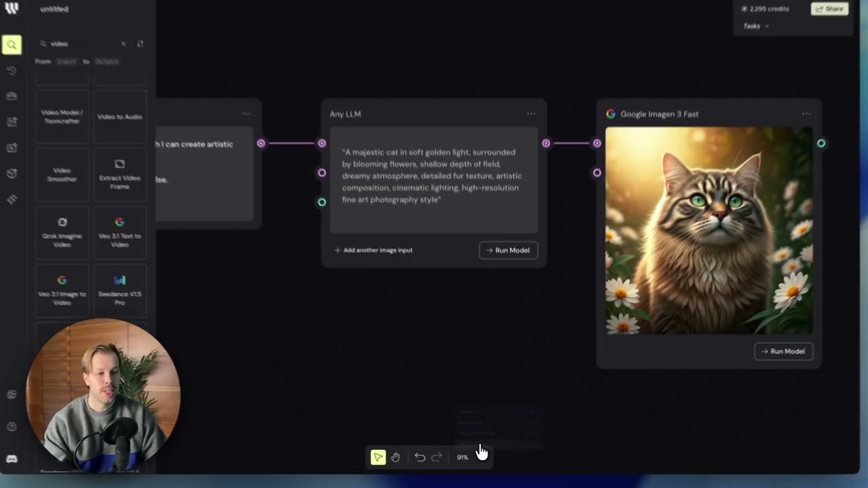868x488 pixels.
Task: Undo the last canvas action
Action: [x=420, y=457]
